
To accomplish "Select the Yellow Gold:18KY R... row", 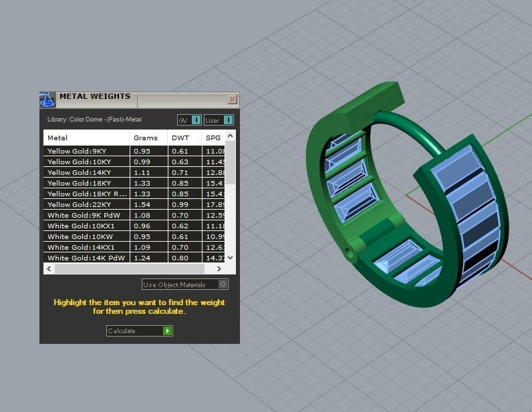I will 134,194.
